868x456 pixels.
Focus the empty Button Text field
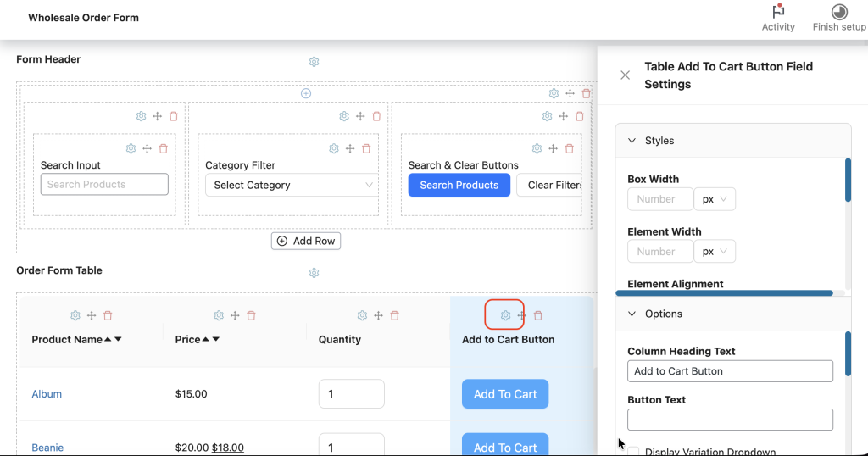730,420
